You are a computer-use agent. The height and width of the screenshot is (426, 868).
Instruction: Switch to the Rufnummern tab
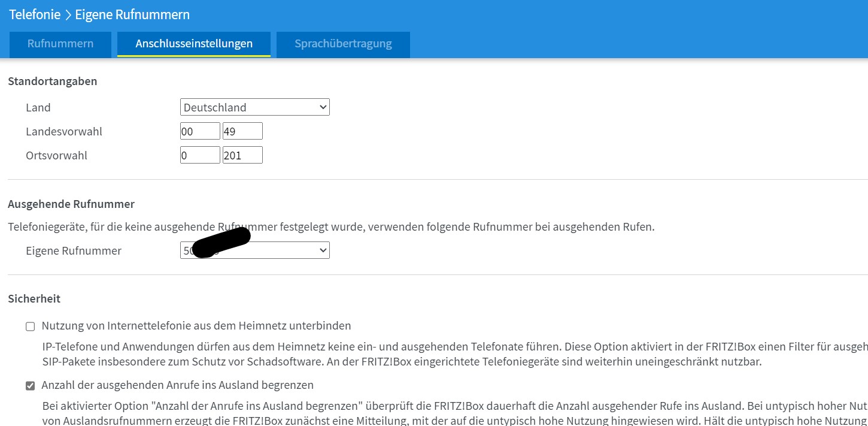tap(59, 43)
